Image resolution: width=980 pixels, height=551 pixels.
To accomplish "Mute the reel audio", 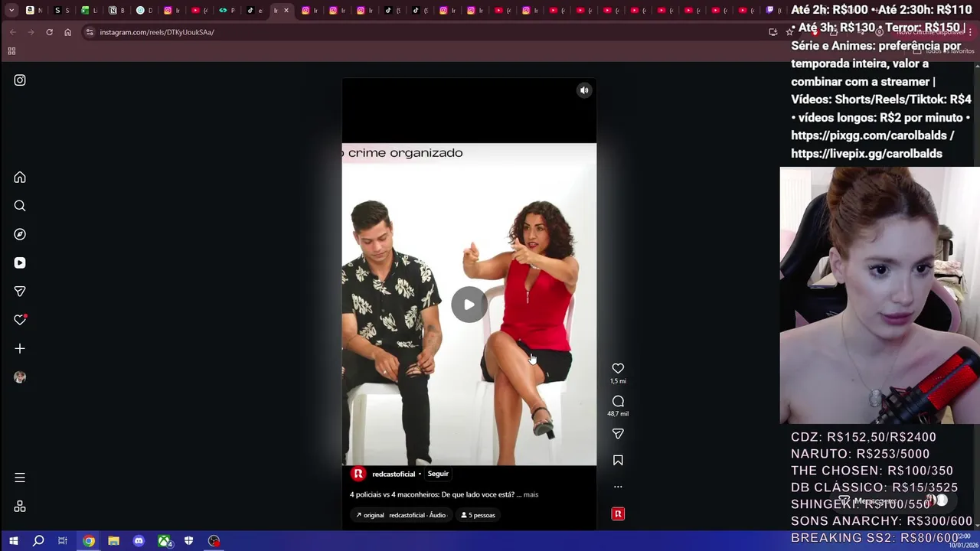I will coord(584,90).
